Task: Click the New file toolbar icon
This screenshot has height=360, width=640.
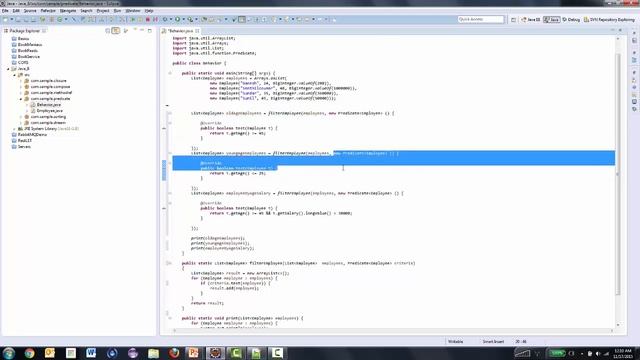Action: [5, 19]
